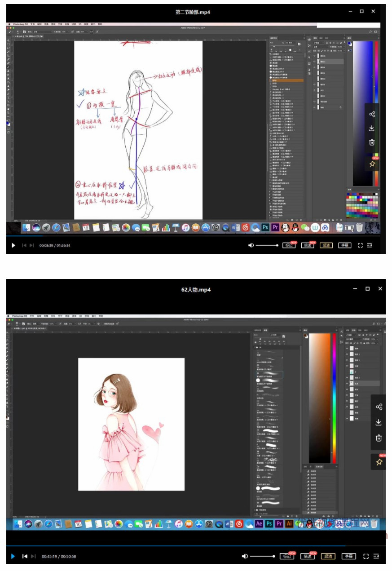Open 倍速 speed menu in 第二节脸部.mp4 player

307,245
